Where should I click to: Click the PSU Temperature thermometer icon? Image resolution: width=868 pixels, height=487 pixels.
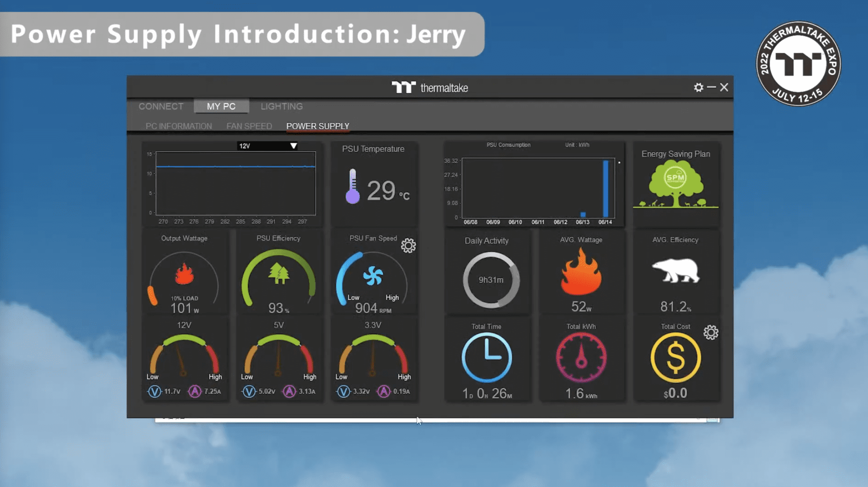pos(353,186)
